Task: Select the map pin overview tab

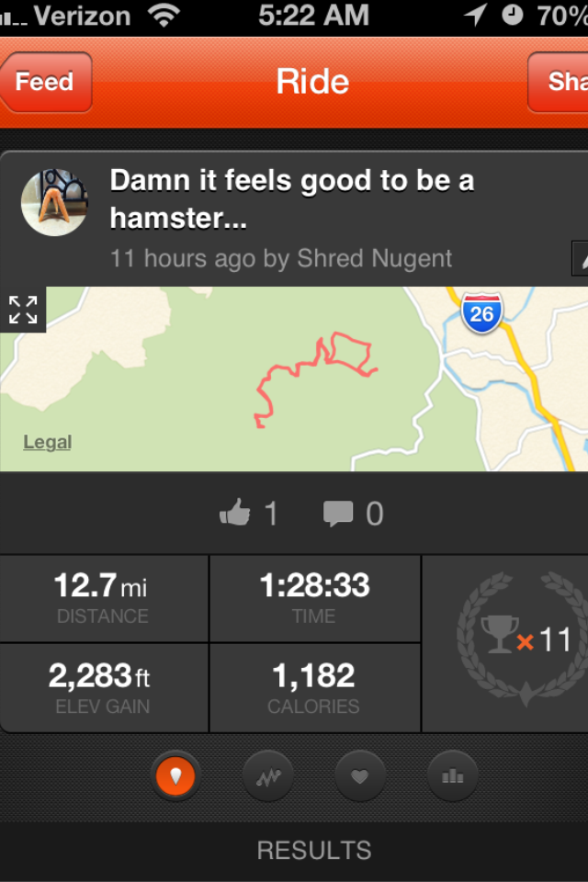Action: click(x=175, y=776)
